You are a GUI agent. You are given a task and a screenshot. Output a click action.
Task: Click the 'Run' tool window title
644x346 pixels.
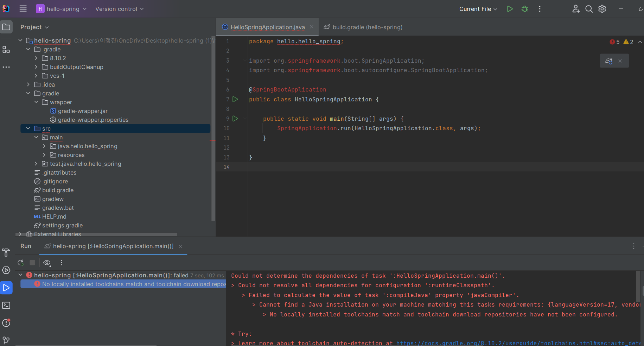coord(26,246)
